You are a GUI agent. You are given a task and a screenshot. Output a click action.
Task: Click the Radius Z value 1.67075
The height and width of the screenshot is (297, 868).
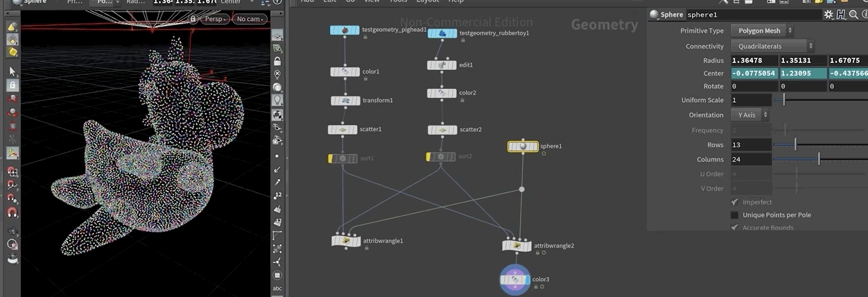pos(848,60)
